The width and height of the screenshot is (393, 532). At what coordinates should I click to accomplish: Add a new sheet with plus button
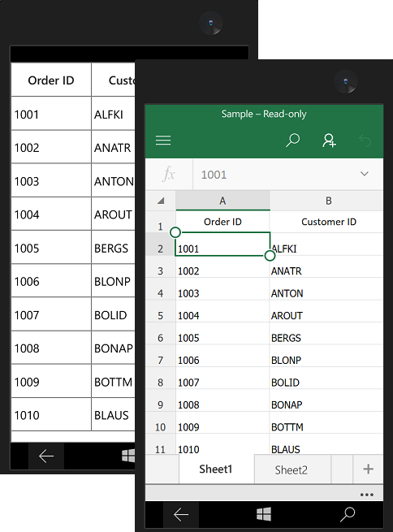click(x=369, y=469)
